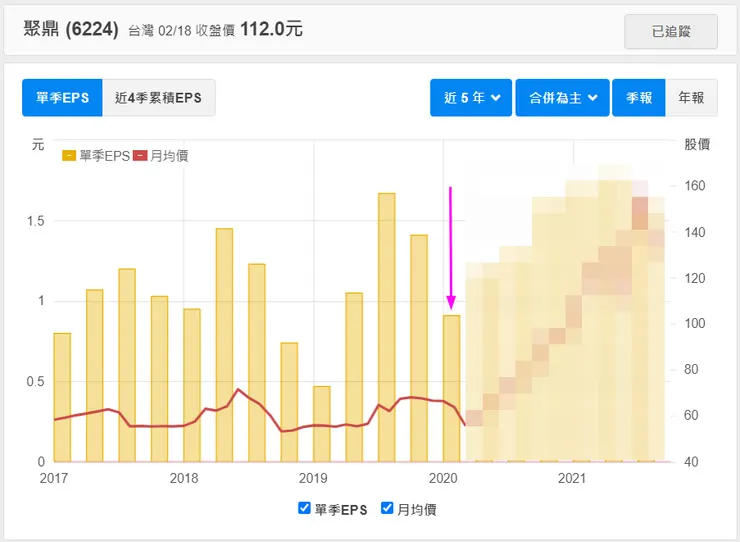Click the 2020 x-axis label

443,478
